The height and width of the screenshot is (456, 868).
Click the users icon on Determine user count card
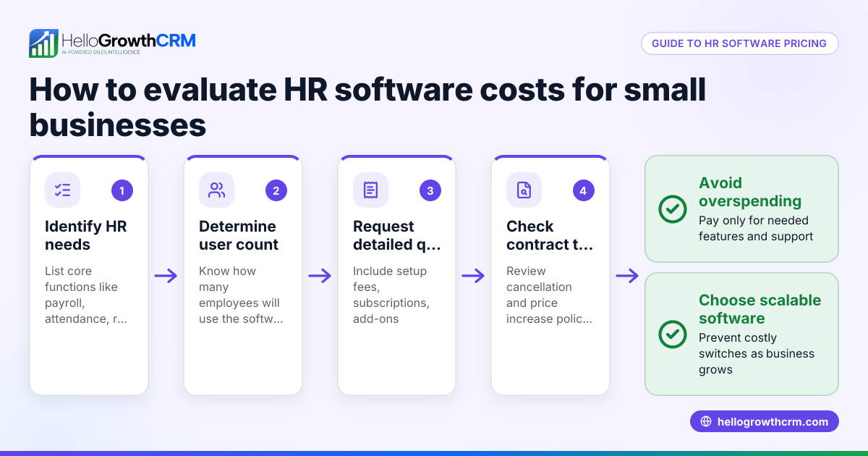pos(217,190)
